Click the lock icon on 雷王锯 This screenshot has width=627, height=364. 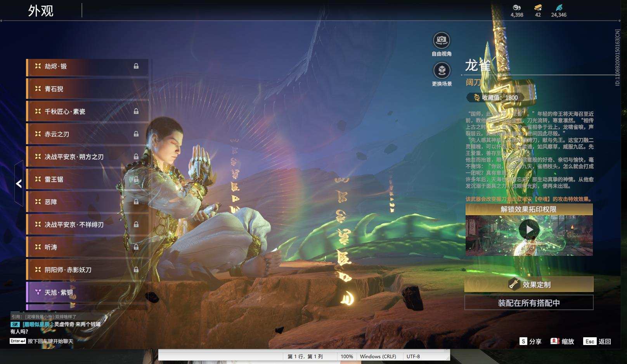[x=136, y=179]
